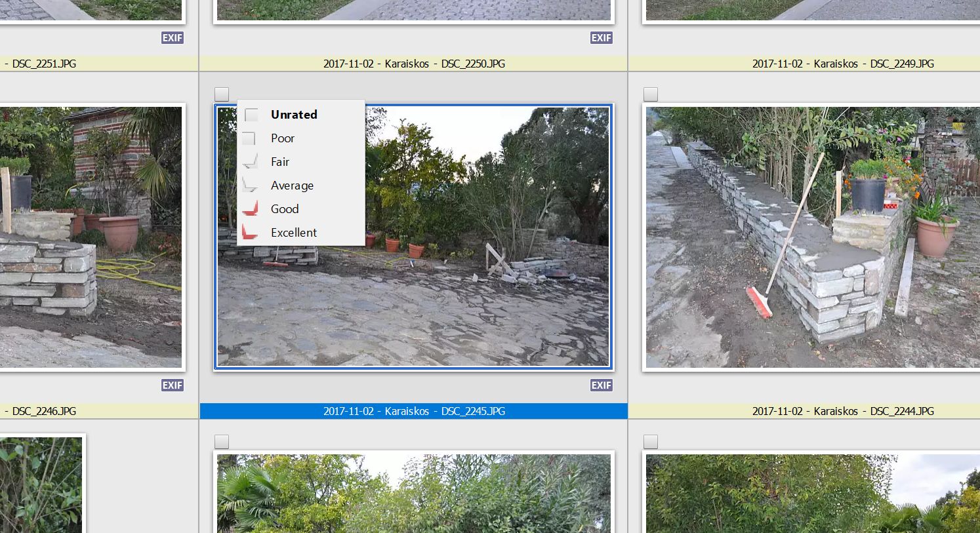Check the box just beneath the DSC_2244.JPG label

[651, 441]
